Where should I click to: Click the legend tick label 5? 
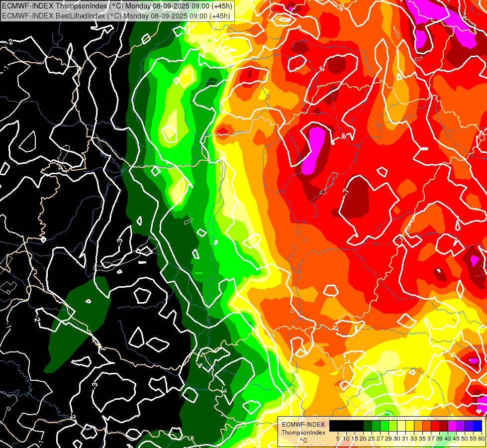tap(338, 439)
